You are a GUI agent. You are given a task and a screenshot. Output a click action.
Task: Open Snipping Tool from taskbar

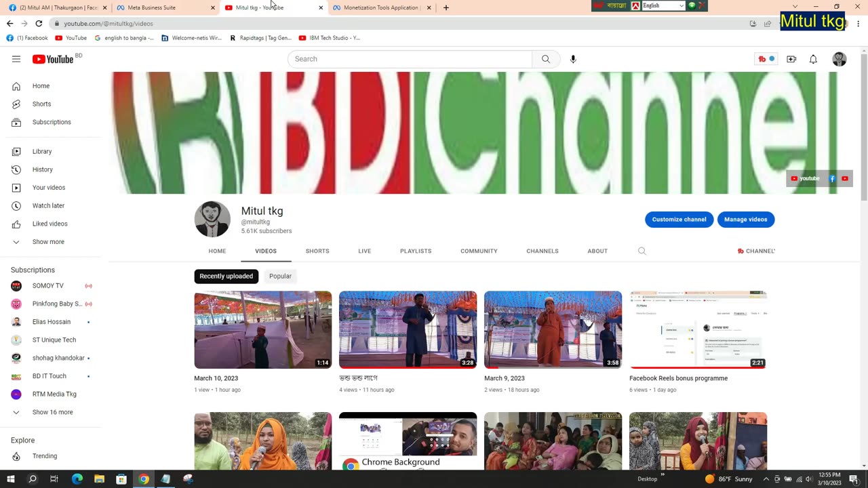pyautogui.click(x=189, y=479)
